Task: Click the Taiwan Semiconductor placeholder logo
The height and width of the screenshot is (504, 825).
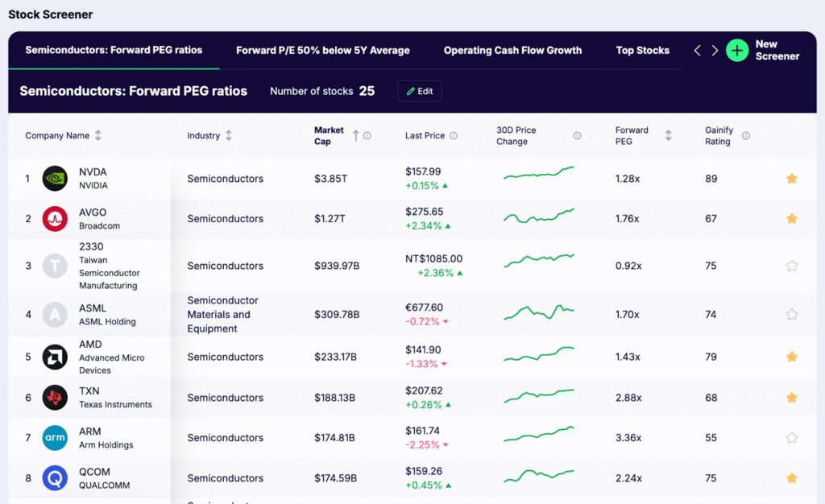Action: (x=55, y=266)
